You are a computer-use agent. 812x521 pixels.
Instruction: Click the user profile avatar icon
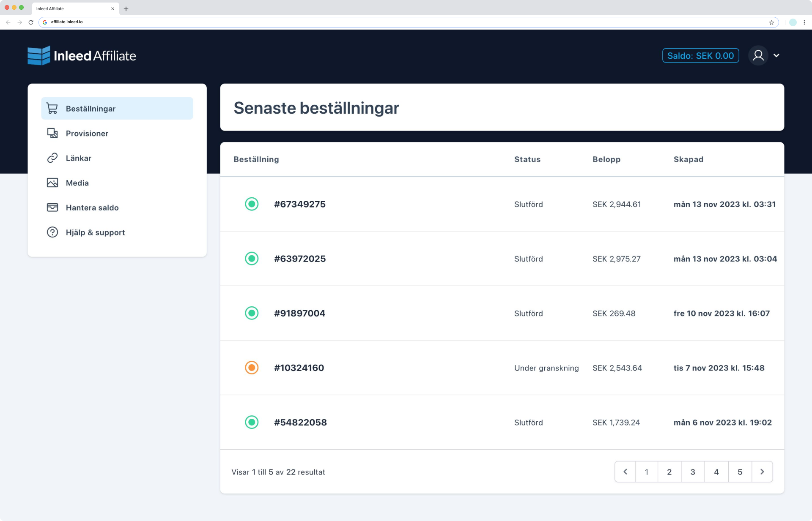[758, 55]
